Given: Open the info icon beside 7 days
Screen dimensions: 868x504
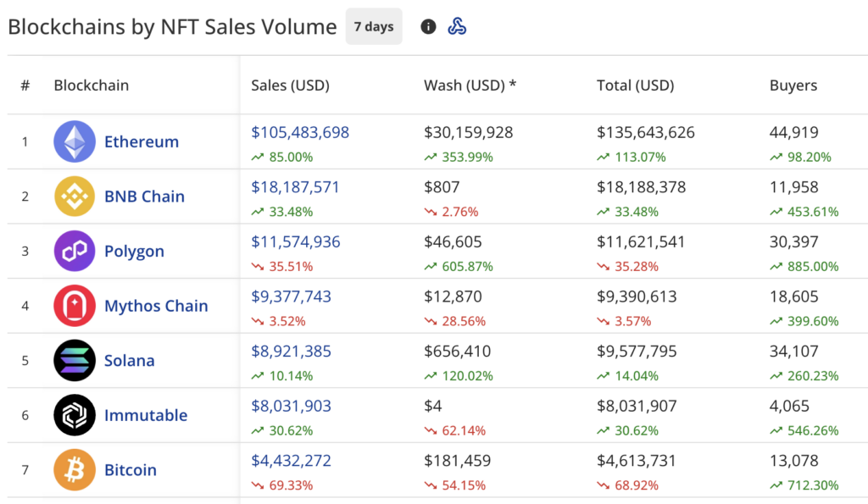Looking at the screenshot, I should click(428, 26).
